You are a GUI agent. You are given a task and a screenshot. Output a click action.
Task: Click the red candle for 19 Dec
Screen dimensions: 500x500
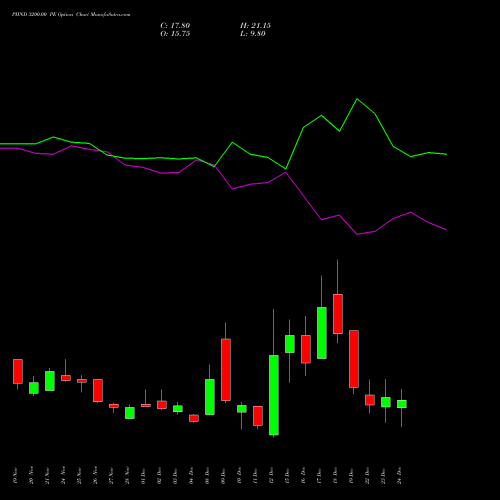click(354, 359)
